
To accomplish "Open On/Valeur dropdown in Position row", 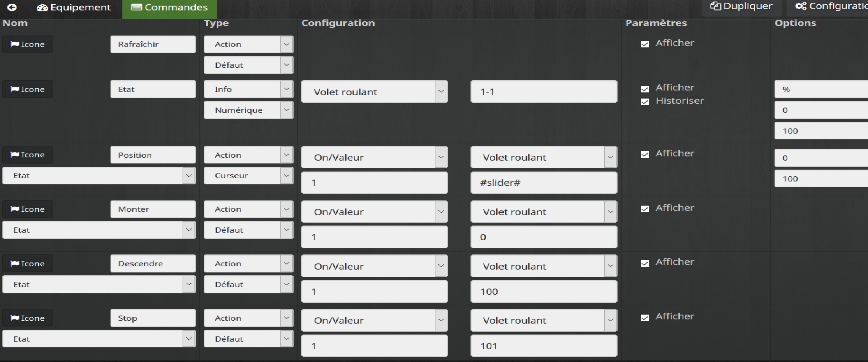I will coord(374,157).
